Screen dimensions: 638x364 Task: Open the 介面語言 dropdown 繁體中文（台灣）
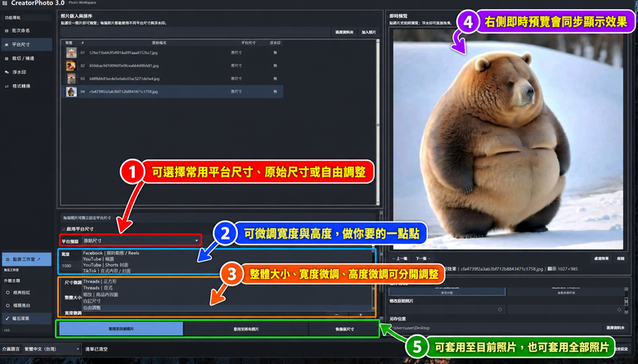pyautogui.click(x=52, y=349)
